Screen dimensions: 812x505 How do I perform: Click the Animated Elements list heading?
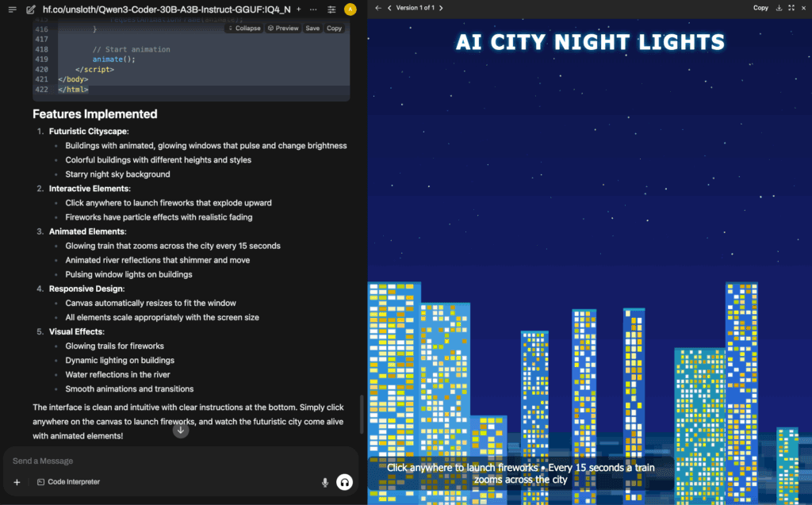pyautogui.click(x=87, y=231)
